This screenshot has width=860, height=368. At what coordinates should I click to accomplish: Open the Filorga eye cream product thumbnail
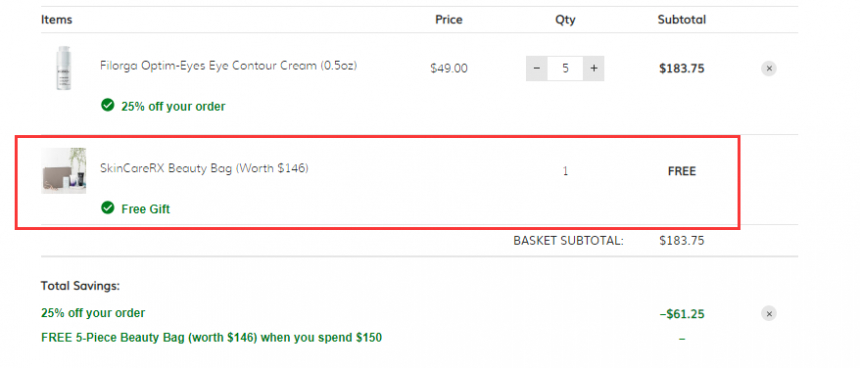coord(64,68)
